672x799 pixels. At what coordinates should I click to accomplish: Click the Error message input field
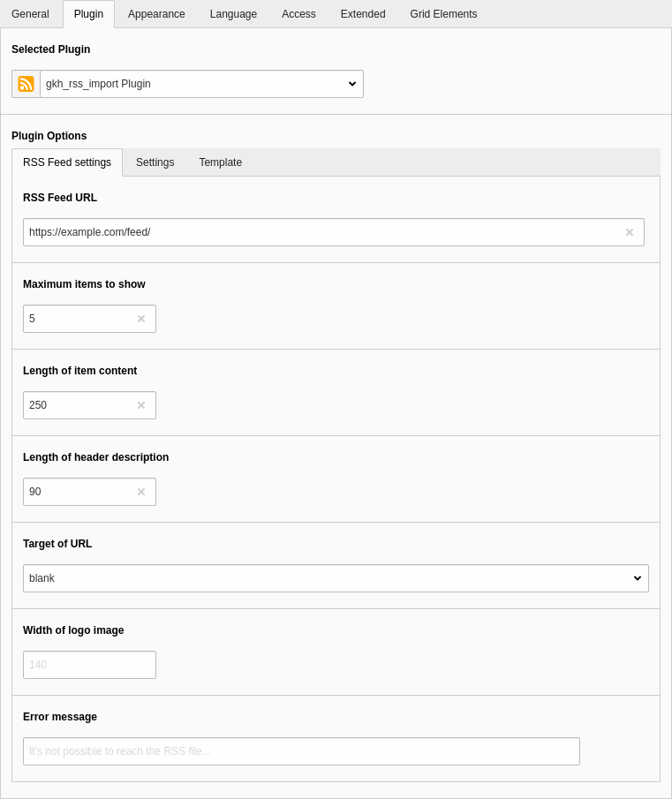pyautogui.click(x=301, y=751)
